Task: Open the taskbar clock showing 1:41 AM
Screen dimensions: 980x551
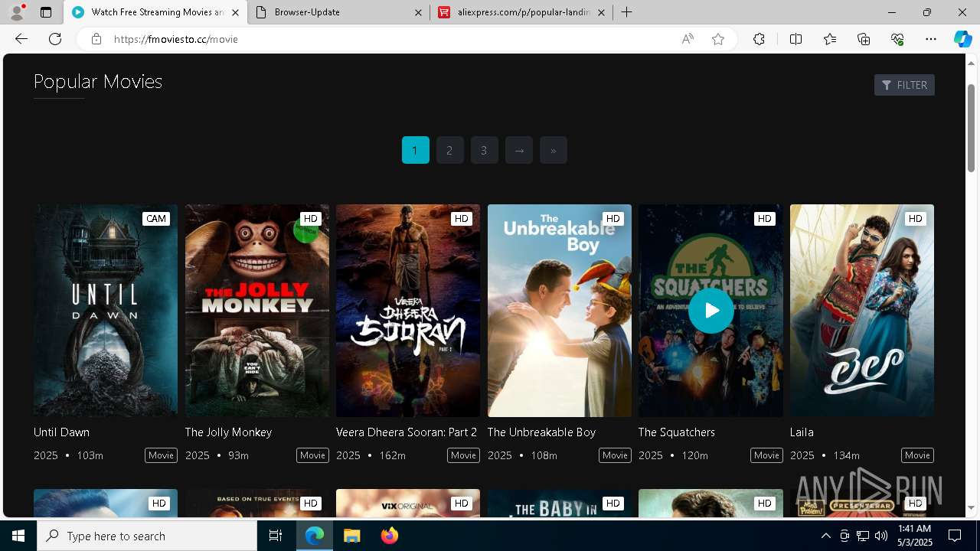Action: 914,536
